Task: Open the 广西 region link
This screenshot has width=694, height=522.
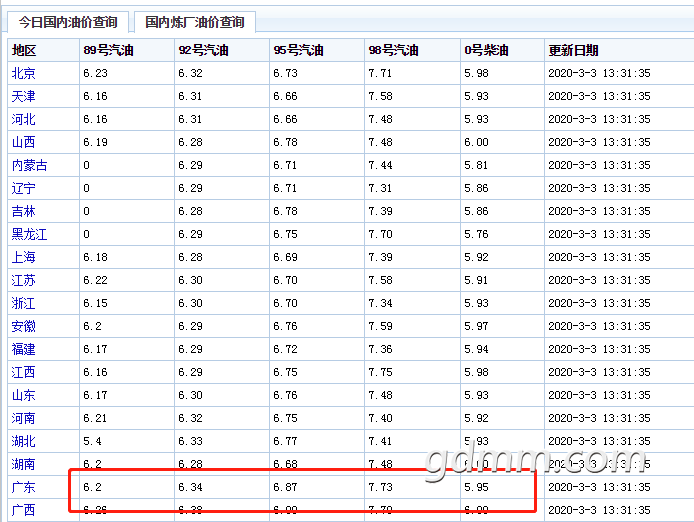Action: [23, 510]
